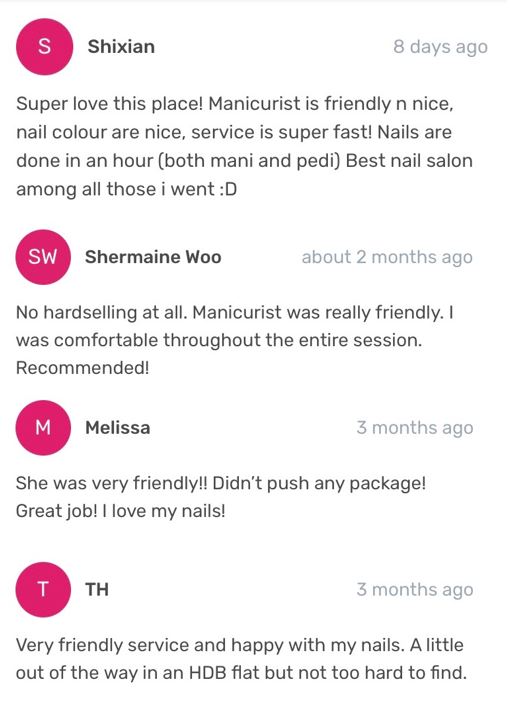Viewport: 510px width, 716px height.
Task: Click the TH reviewer name
Action: (x=97, y=590)
